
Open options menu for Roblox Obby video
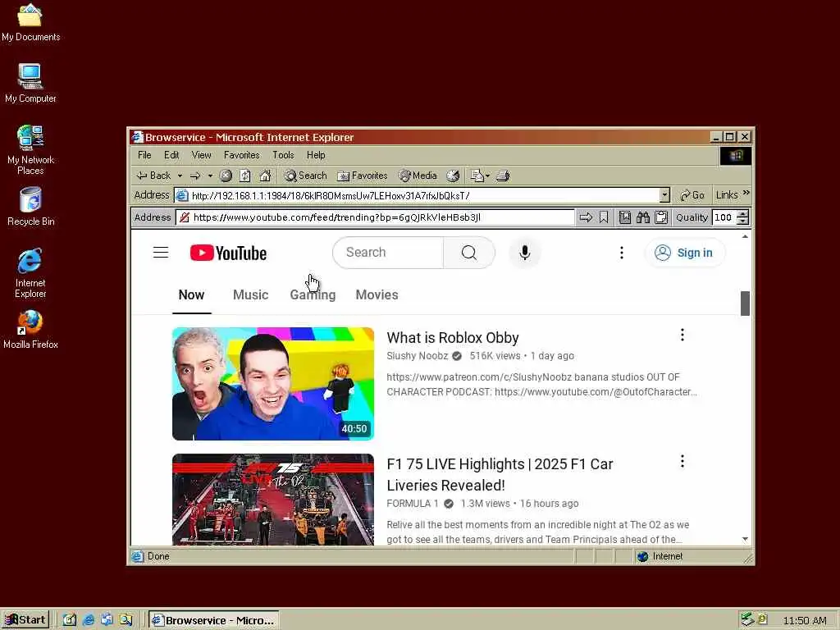(x=682, y=336)
